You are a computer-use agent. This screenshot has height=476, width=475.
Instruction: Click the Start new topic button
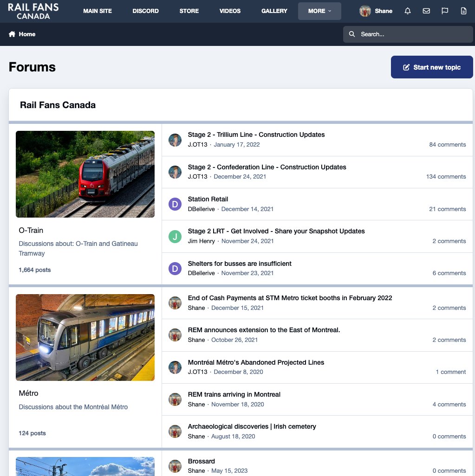point(431,67)
